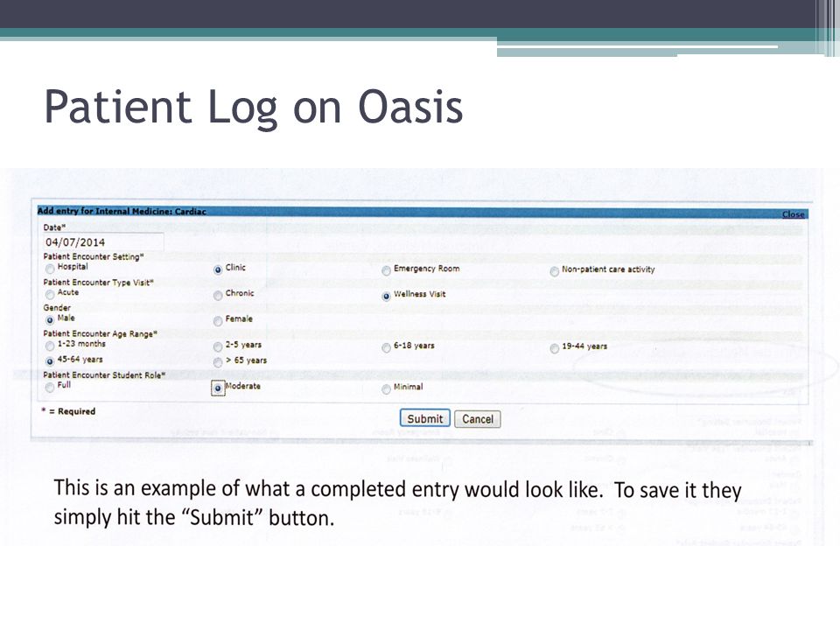Choose Non-patient care activity option
Image resolution: width=840 pixels, height=630 pixels.
pos(554,271)
